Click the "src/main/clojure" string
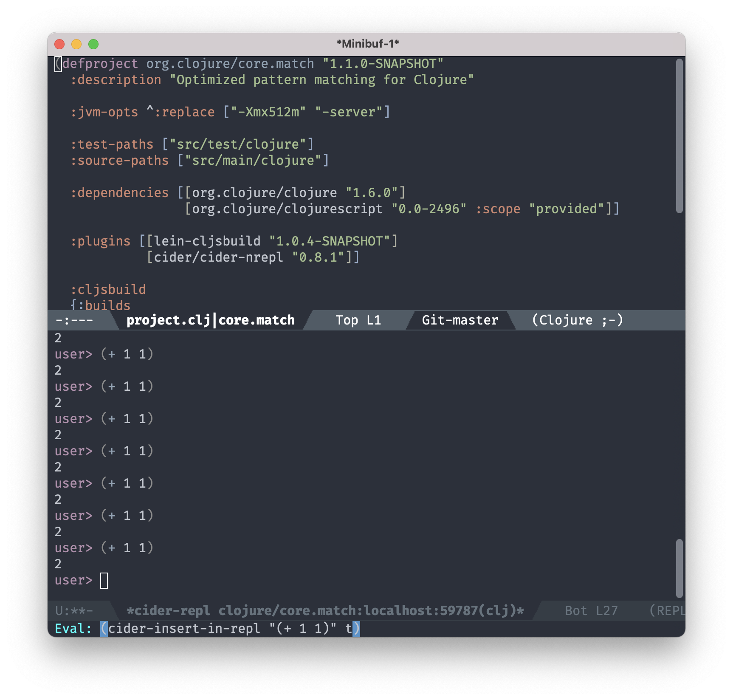This screenshot has width=733, height=700. tap(253, 161)
